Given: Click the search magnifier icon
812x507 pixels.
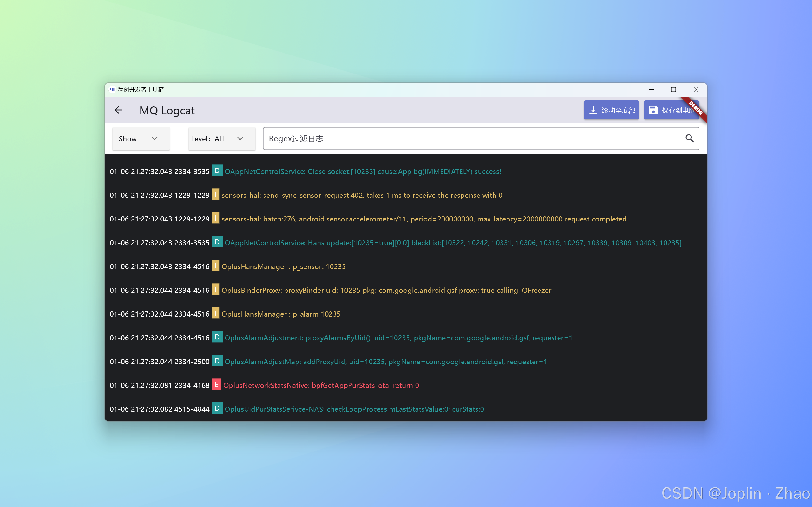Looking at the screenshot, I should click(689, 138).
